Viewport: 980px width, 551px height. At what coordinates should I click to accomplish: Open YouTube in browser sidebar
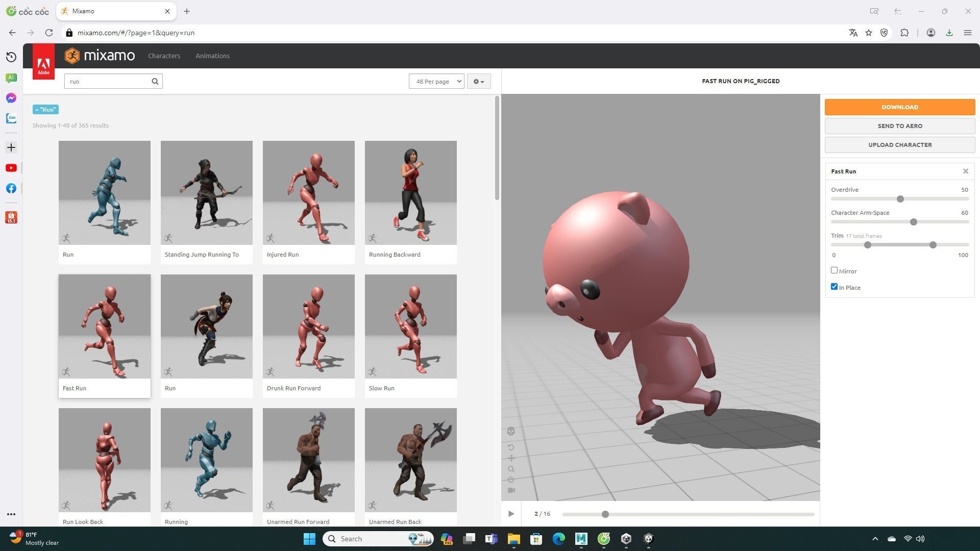[x=11, y=168]
